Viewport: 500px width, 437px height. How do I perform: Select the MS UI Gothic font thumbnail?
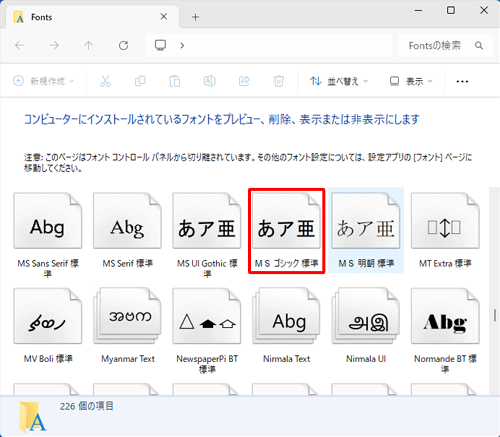[207, 221]
